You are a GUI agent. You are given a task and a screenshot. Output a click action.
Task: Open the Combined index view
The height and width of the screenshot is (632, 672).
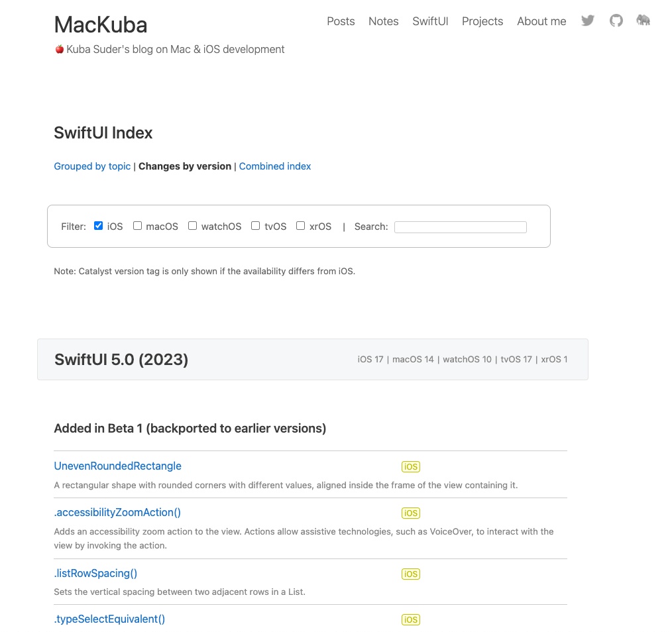point(274,166)
